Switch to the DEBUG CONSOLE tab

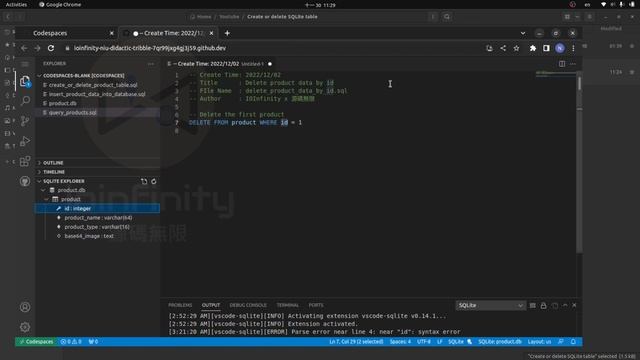248,305
